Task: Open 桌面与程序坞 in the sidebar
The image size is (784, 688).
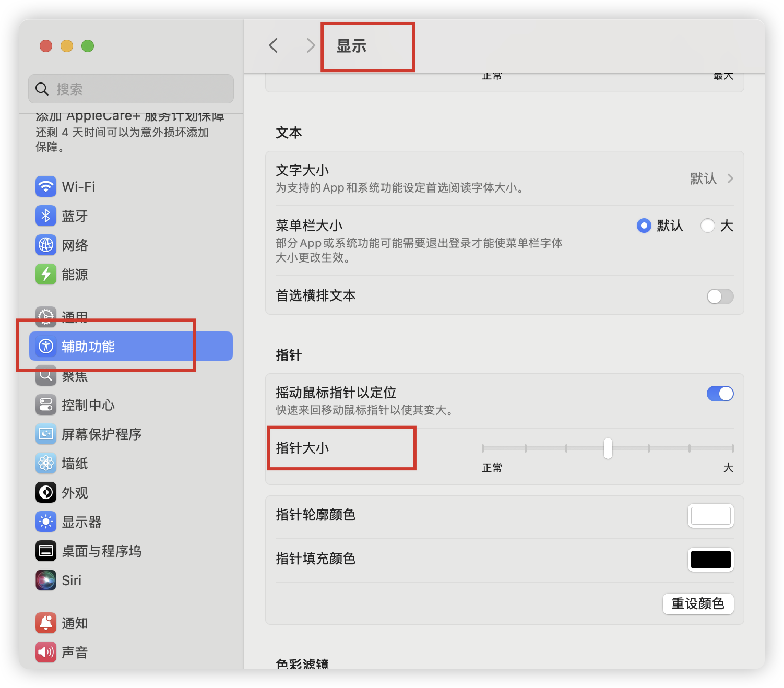Action: pyautogui.click(x=101, y=551)
